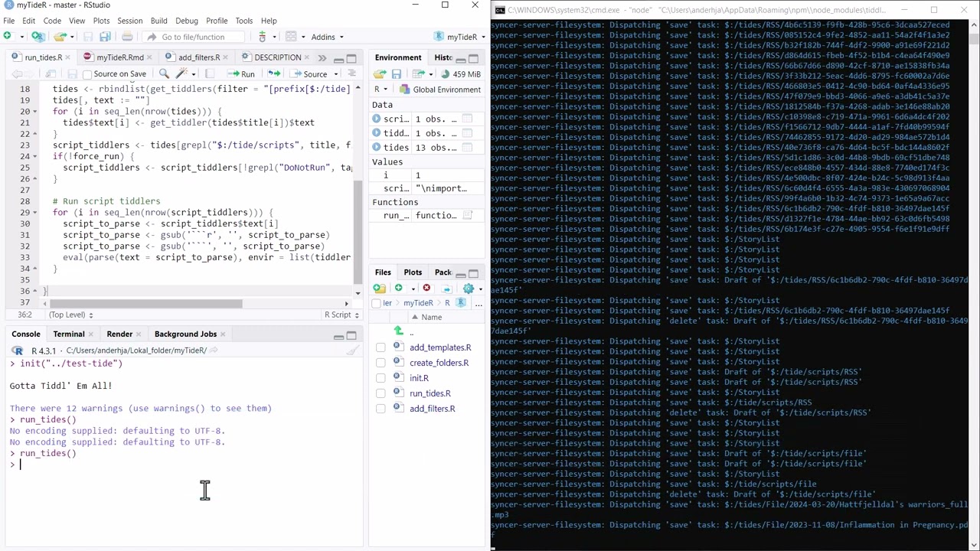The image size is (980, 551).
Task: Switch to the Terminal tab
Action: point(69,334)
